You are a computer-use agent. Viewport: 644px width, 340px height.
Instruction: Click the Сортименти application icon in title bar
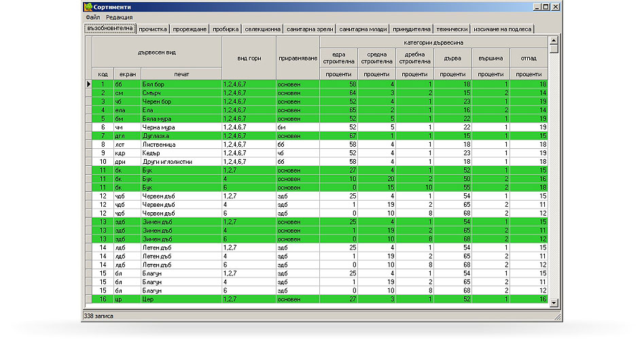click(88, 7)
